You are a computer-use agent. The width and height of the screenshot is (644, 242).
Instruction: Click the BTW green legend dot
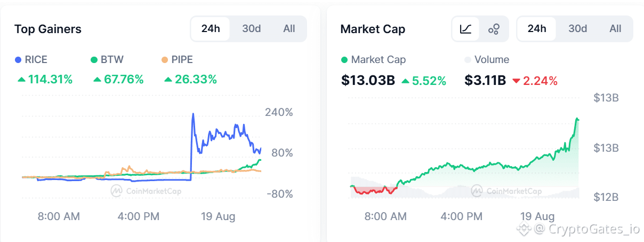(x=94, y=60)
